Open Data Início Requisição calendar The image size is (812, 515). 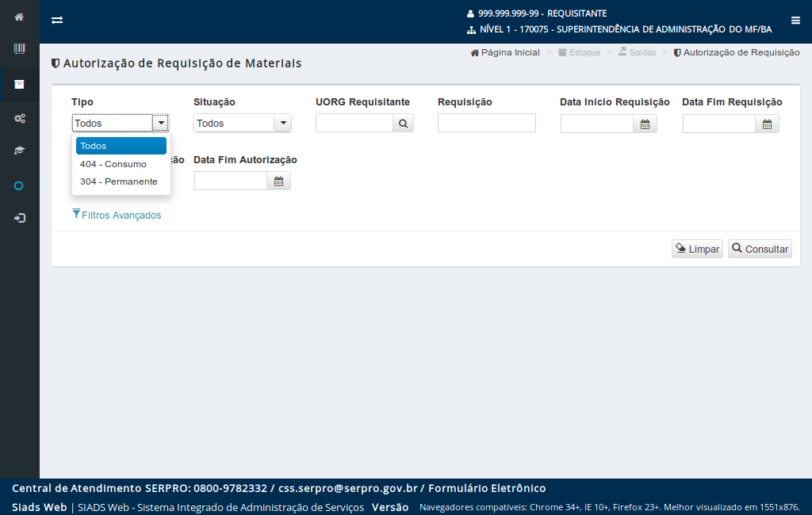click(645, 124)
